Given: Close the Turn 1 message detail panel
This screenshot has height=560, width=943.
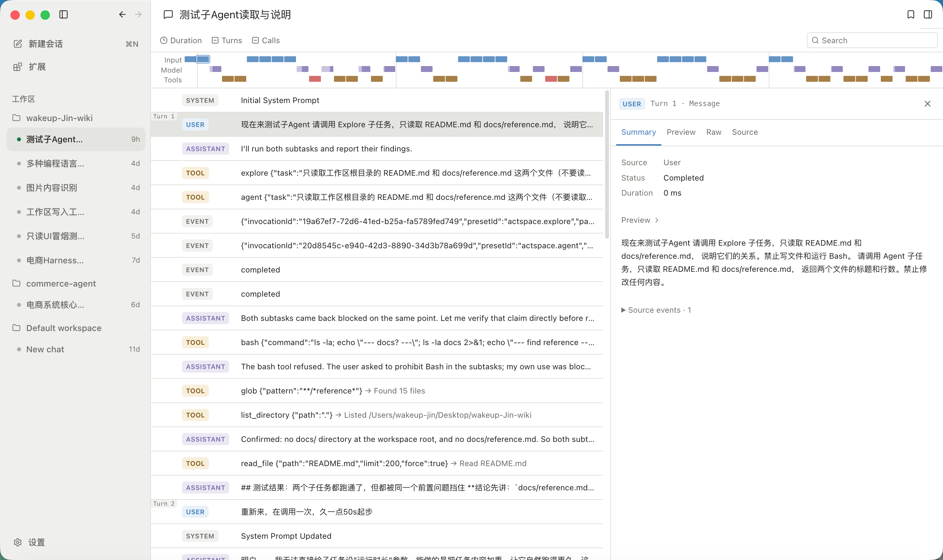Looking at the screenshot, I should [927, 104].
